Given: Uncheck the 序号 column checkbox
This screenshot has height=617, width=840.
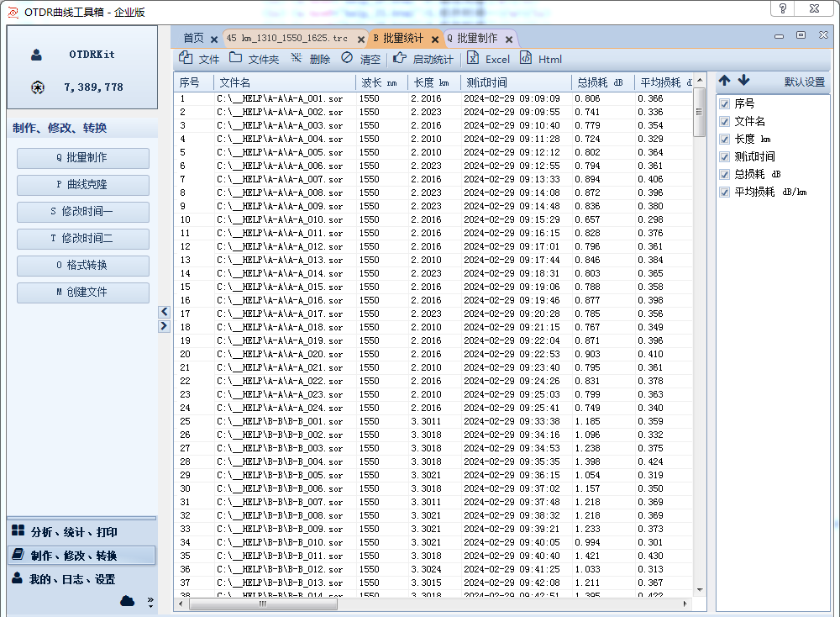Looking at the screenshot, I should pyautogui.click(x=725, y=103).
